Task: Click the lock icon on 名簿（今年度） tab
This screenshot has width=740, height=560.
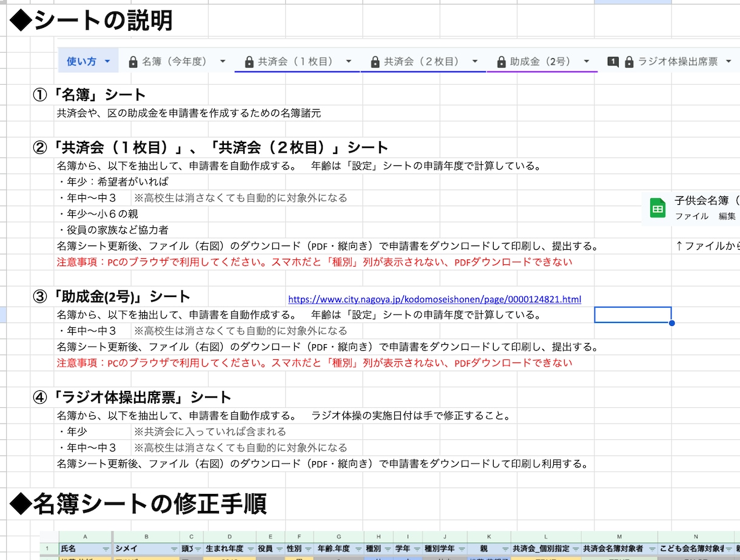Action: [x=133, y=62]
